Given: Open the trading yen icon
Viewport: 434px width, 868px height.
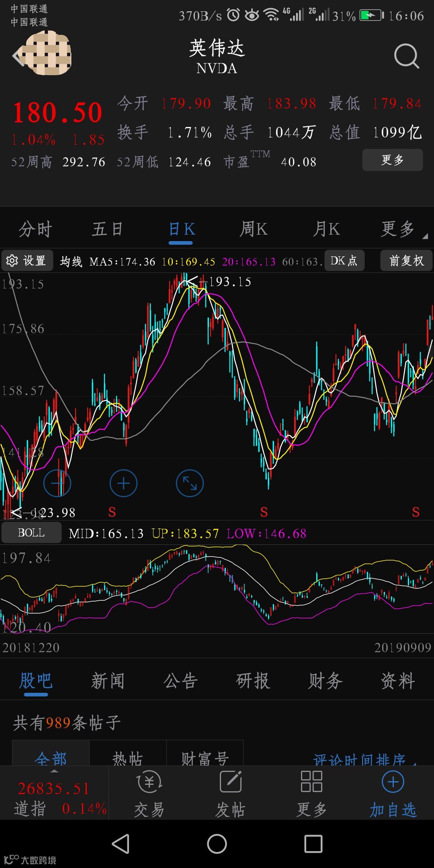Looking at the screenshot, I should click(149, 782).
